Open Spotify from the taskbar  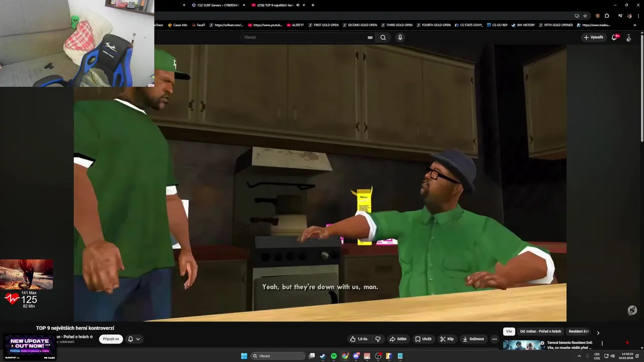coord(334,356)
